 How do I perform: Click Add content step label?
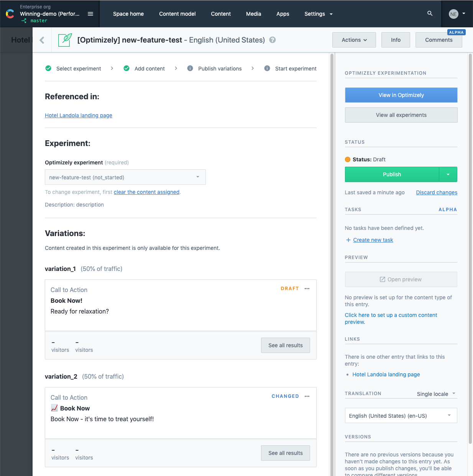[x=149, y=69]
